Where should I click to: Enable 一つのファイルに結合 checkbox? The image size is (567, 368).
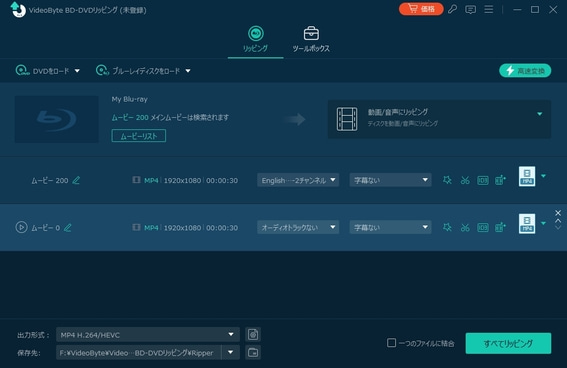(x=391, y=342)
